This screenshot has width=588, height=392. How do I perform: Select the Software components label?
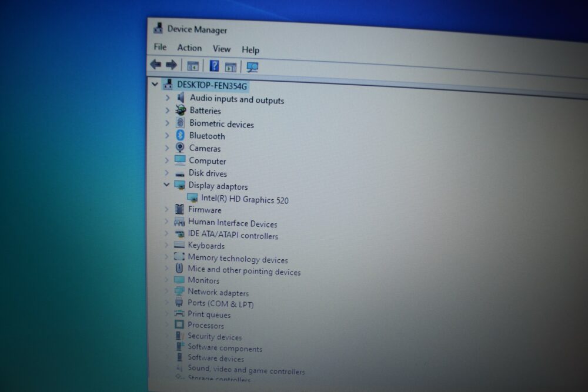(x=225, y=348)
